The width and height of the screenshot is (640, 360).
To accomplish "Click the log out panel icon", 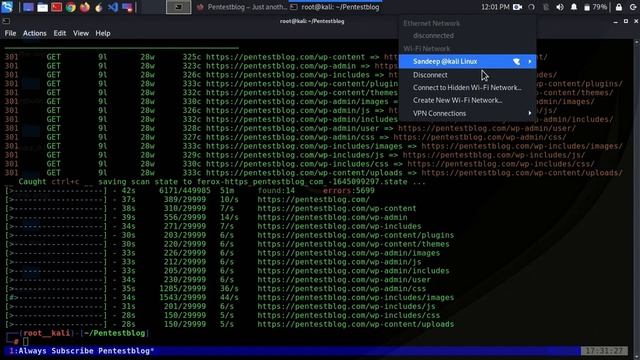I will click(633, 7).
